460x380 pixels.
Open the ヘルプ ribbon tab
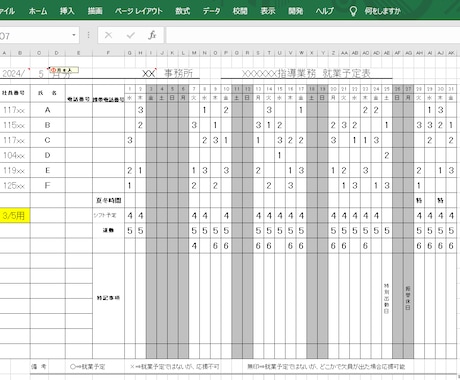pyautogui.click(x=324, y=11)
